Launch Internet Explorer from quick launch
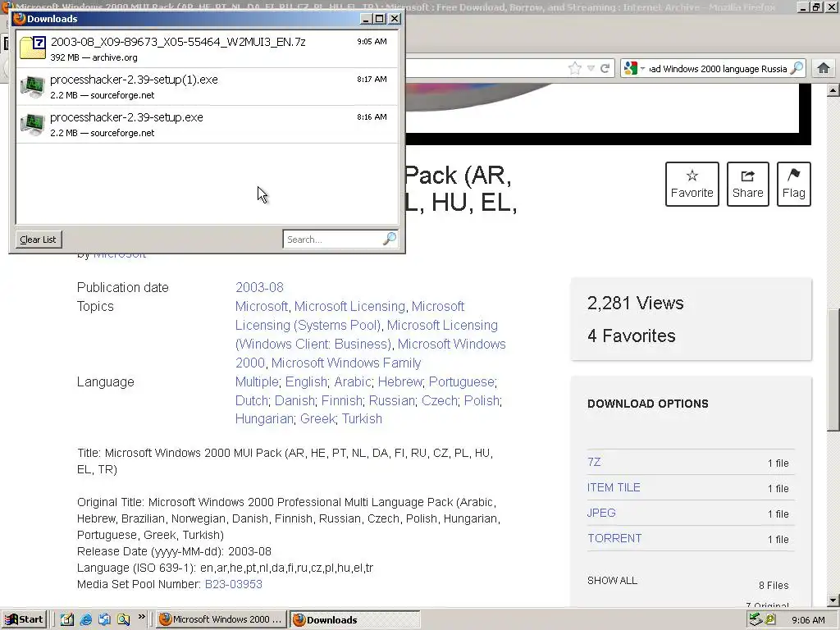 point(85,619)
